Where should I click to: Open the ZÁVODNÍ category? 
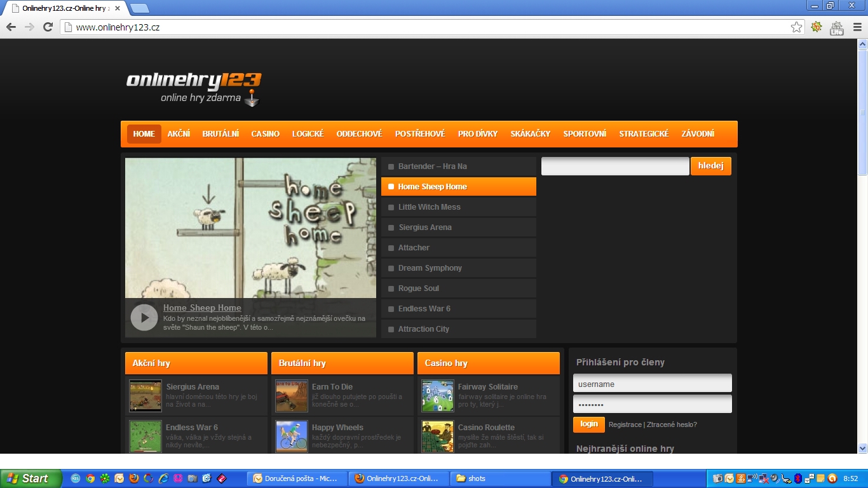(698, 134)
